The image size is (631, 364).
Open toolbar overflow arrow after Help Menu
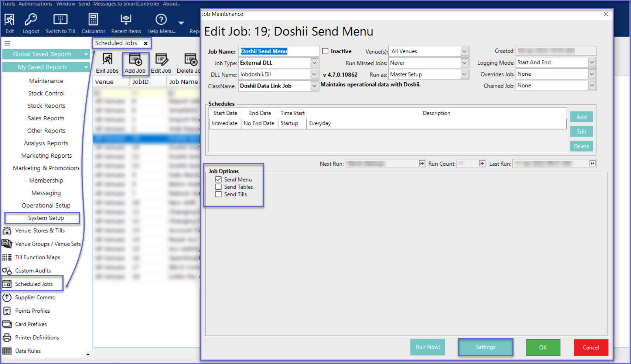click(181, 23)
